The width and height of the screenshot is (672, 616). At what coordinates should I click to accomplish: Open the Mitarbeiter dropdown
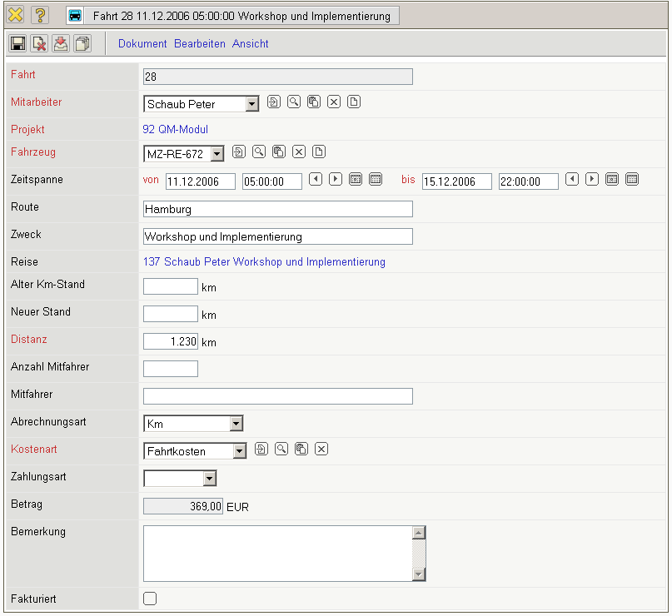251,104
